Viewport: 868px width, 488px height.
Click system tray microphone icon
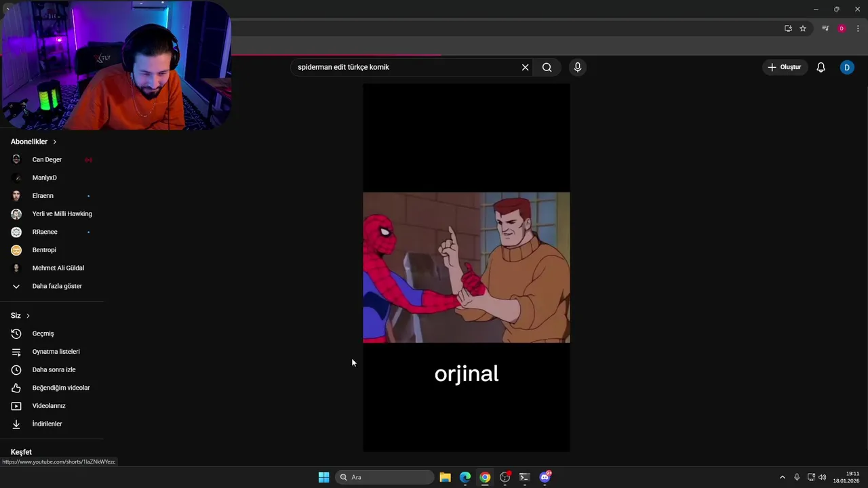coord(797,477)
